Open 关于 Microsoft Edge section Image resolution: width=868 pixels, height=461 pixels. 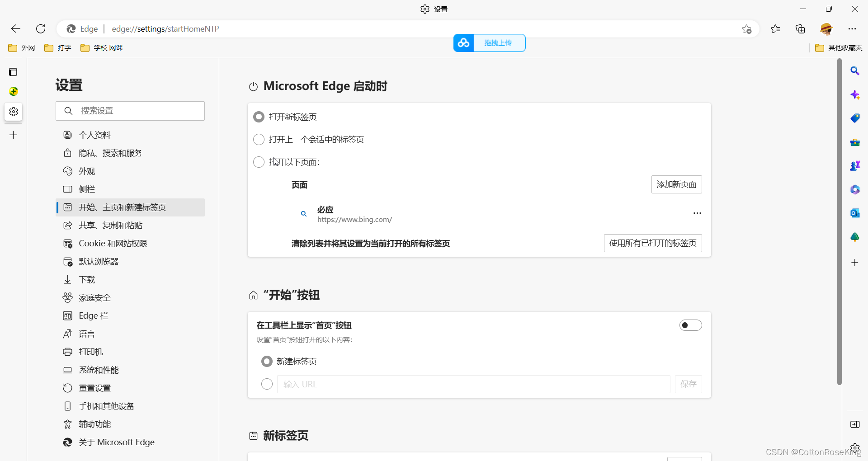click(130, 442)
